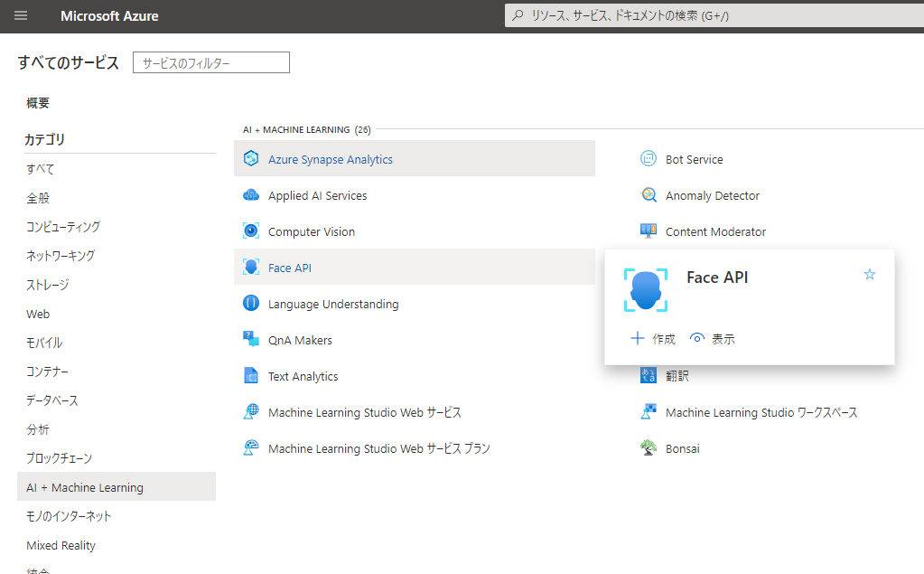The width and height of the screenshot is (924, 574).
Task: Click 作成 to create Face API
Action: point(653,339)
